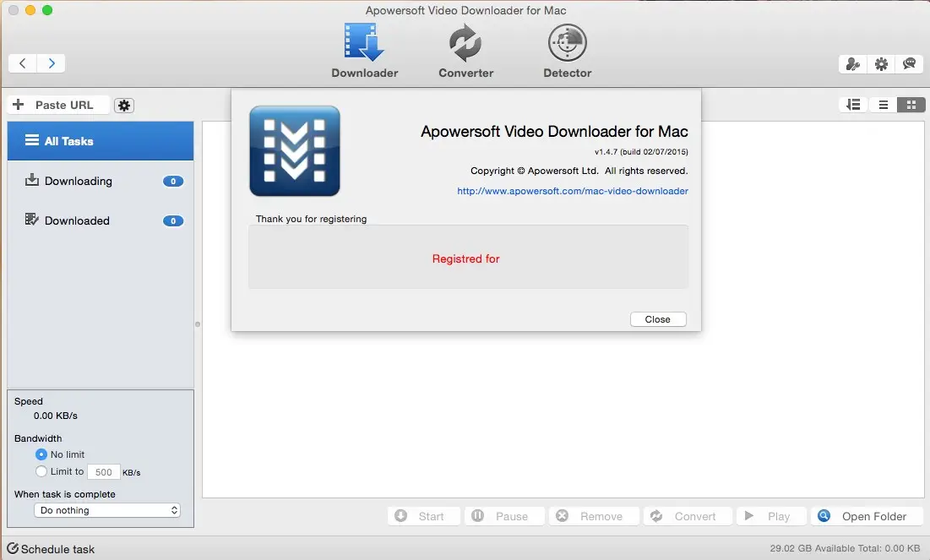Click the Paste URL plus button
Image resolution: width=930 pixels, height=560 pixels.
click(59, 105)
